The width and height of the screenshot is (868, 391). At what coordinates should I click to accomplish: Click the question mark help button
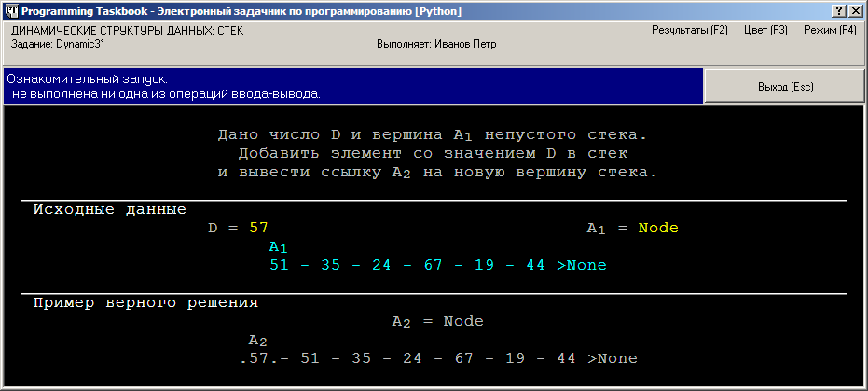pos(839,10)
